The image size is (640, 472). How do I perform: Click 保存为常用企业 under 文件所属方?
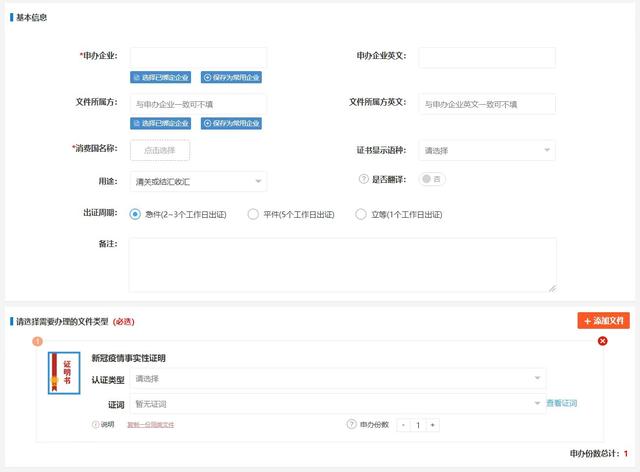[x=231, y=123]
